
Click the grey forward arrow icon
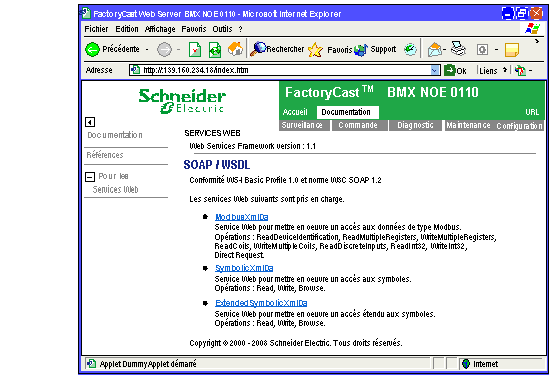click(x=164, y=49)
